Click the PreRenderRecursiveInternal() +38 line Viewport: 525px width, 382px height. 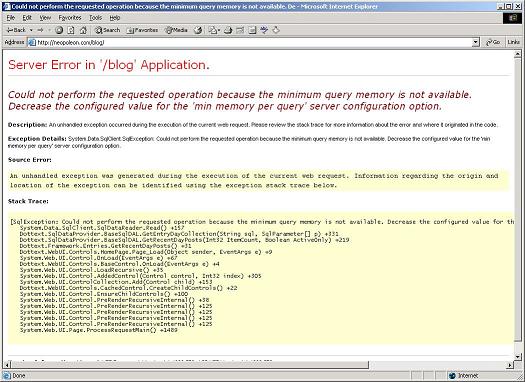click(114, 300)
